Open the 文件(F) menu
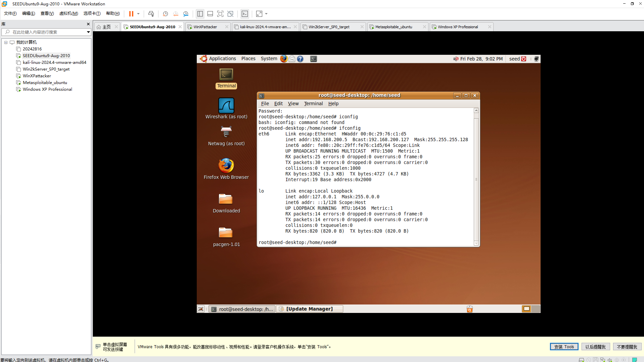The width and height of the screenshot is (644, 362). point(10,13)
